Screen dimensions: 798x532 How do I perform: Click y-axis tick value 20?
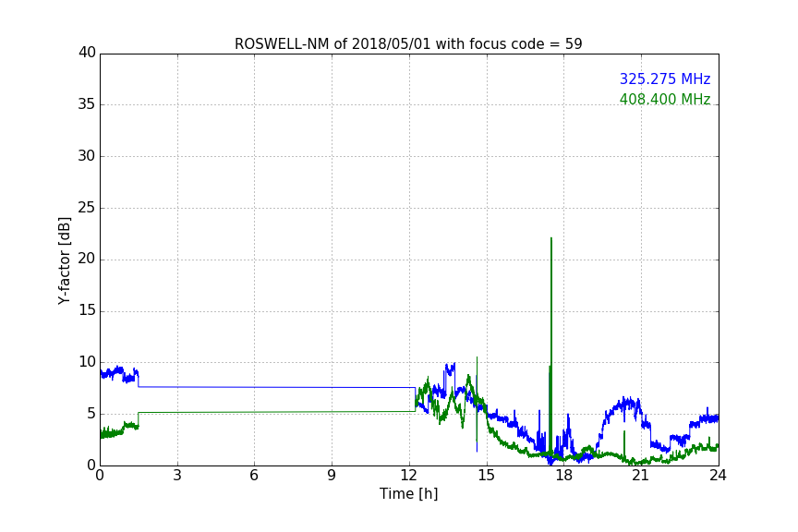(x=87, y=260)
